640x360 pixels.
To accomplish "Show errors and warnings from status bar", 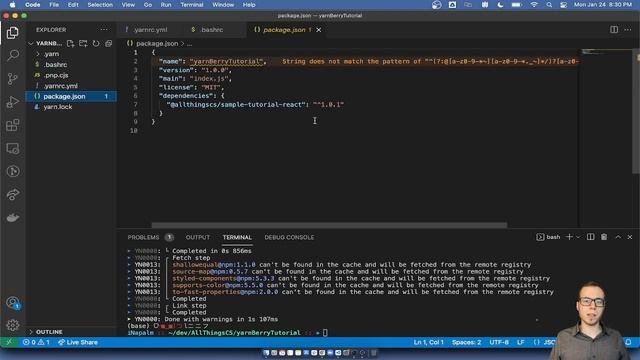I will [36, 342].
